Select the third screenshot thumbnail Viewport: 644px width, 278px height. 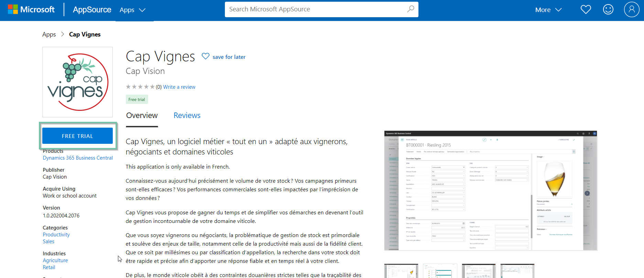pyautogui.click(x=479, y=271)
